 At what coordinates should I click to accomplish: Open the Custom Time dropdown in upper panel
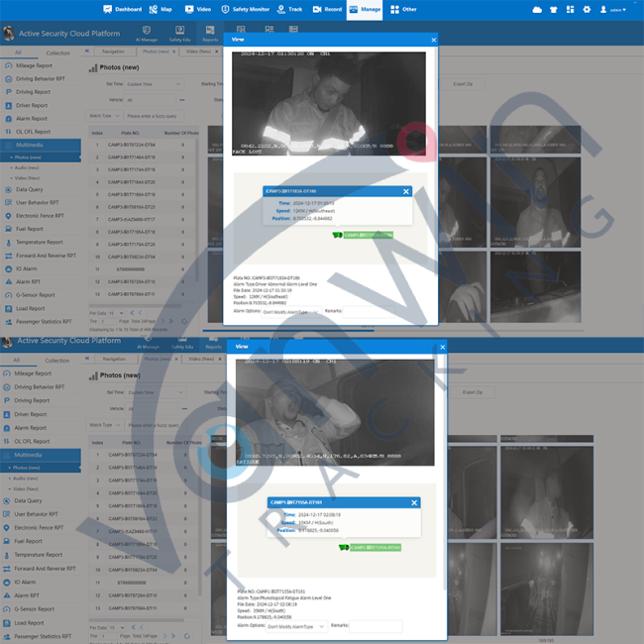[x=154, y=84]
